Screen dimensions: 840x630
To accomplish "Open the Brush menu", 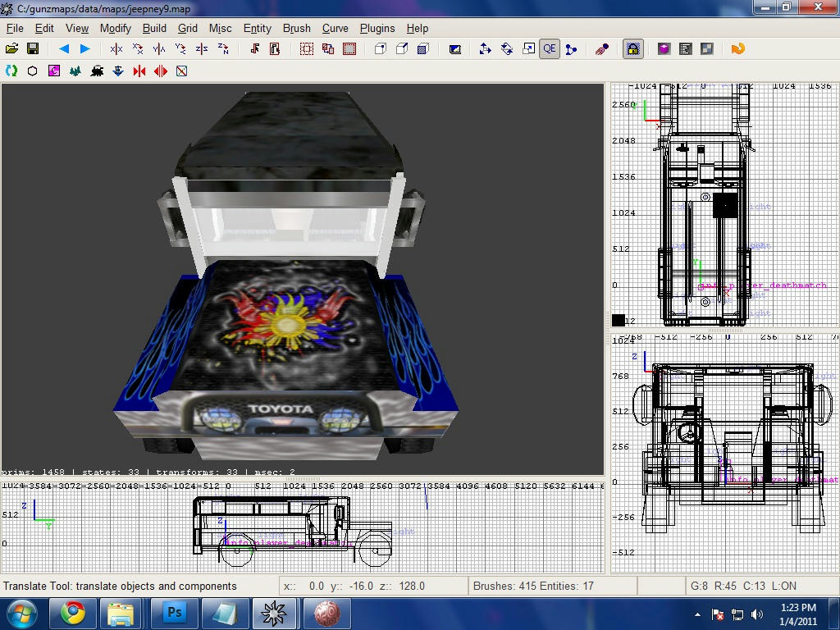I will 296,28.
